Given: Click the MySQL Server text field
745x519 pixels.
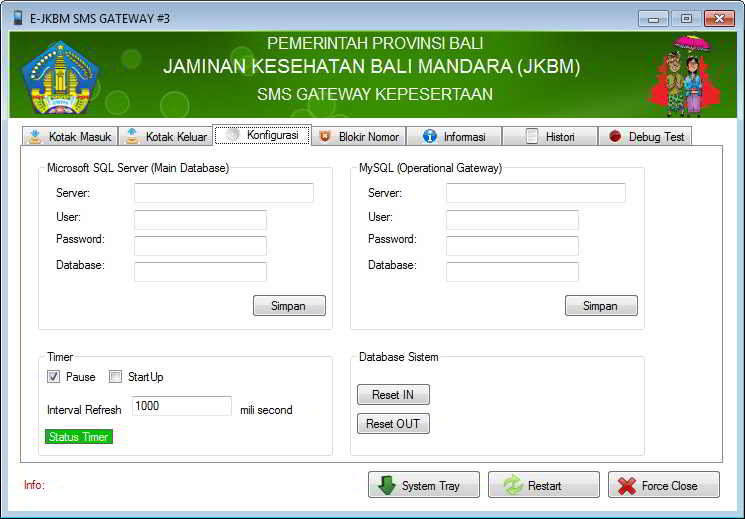Looking at the screenshot, I should 535,193.
